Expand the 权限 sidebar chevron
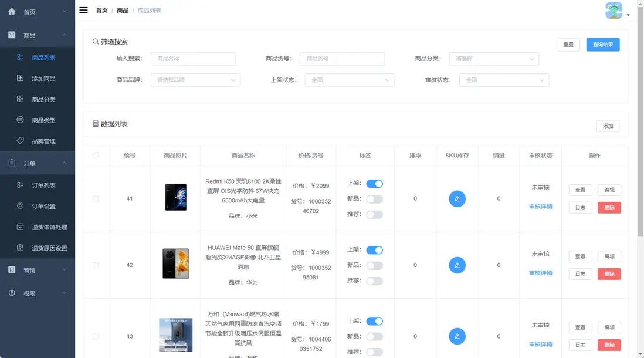The image size is (644, 358). coord(64,293)
